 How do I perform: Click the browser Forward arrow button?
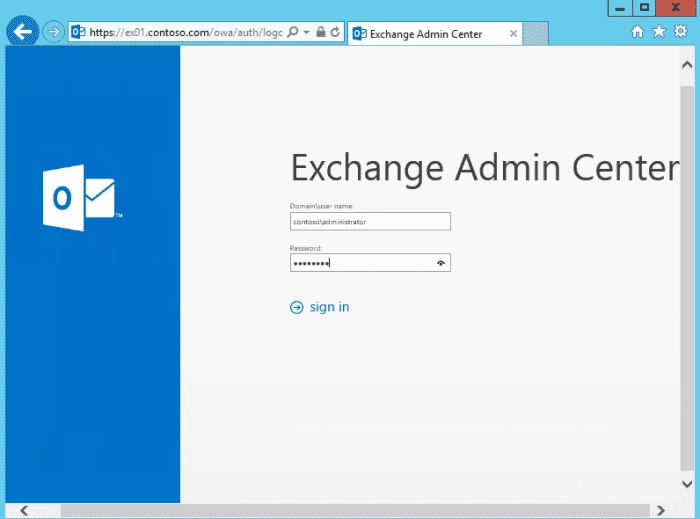[54, 32]
